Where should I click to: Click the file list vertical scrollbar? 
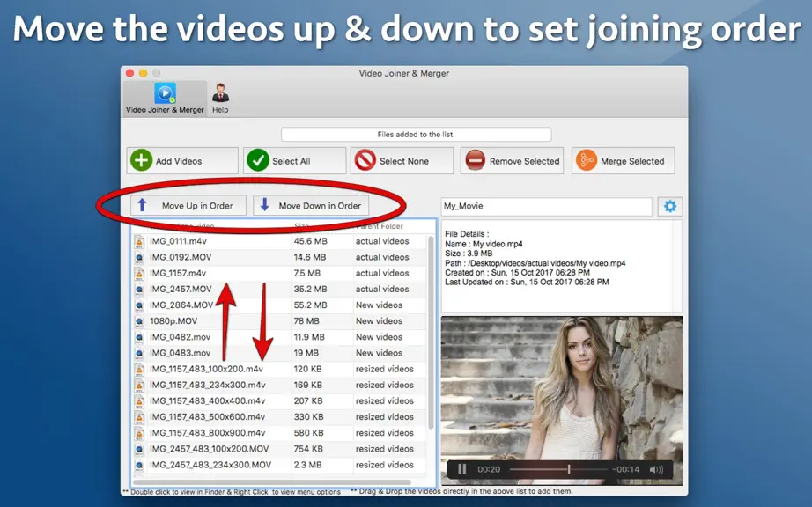[431, 333]
